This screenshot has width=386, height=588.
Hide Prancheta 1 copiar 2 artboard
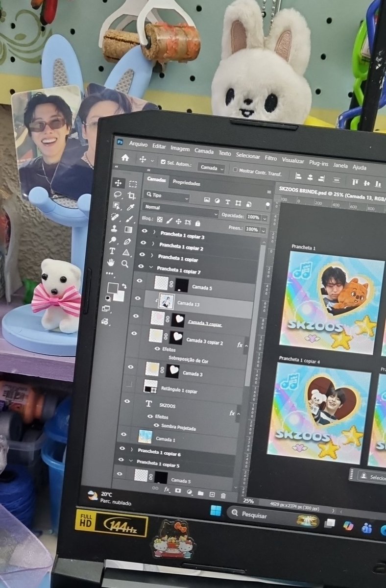pyautogui.click(x=143, y=243)
